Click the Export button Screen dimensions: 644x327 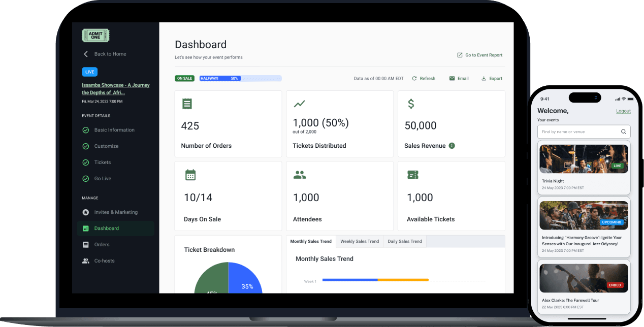coord(492,78)
